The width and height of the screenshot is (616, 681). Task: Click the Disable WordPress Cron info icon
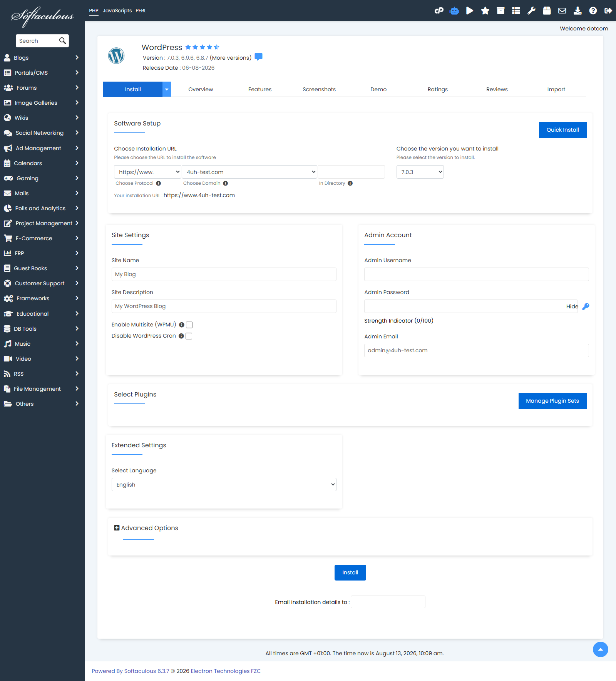point(181,336)
